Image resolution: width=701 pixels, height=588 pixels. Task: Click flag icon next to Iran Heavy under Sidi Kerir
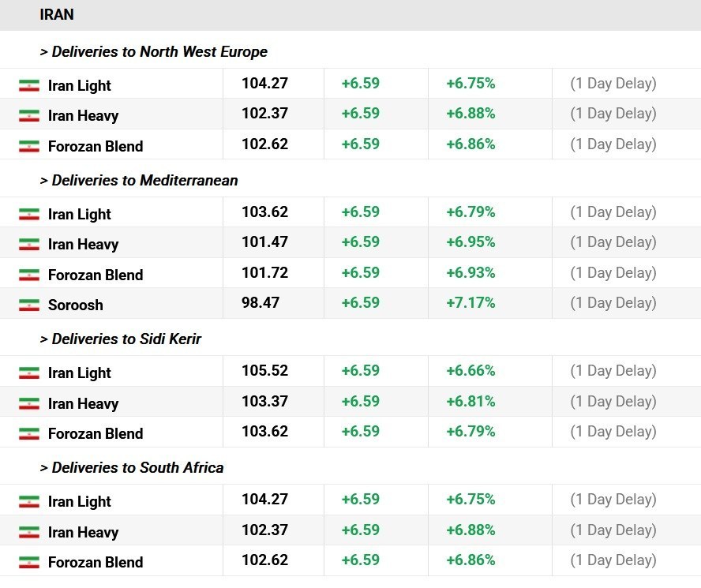[x=29, y=403]
